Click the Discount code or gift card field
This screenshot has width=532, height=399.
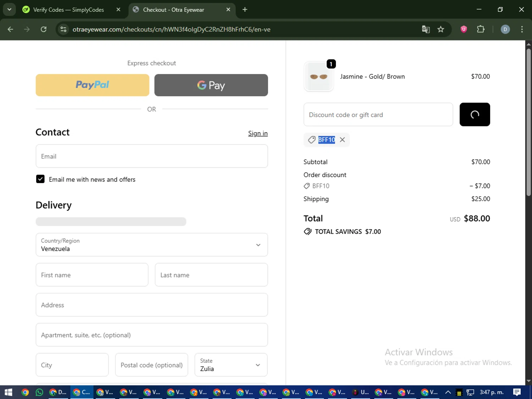378,115
